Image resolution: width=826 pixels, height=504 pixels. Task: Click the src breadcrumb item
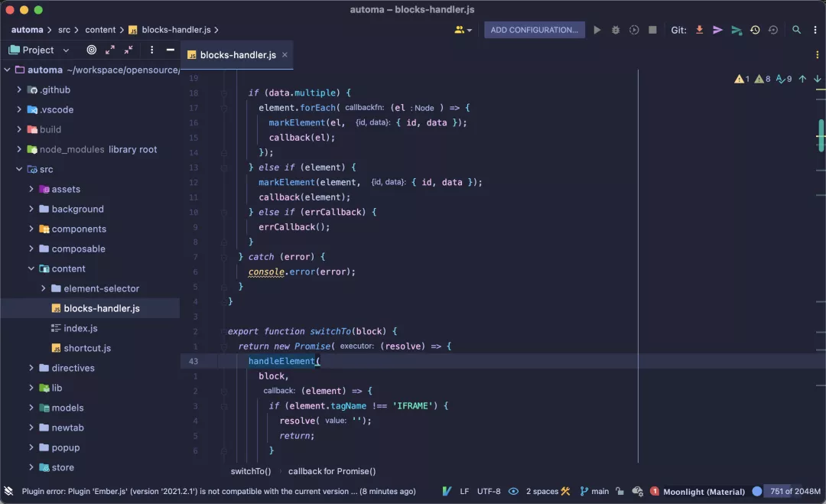point(64,30)
